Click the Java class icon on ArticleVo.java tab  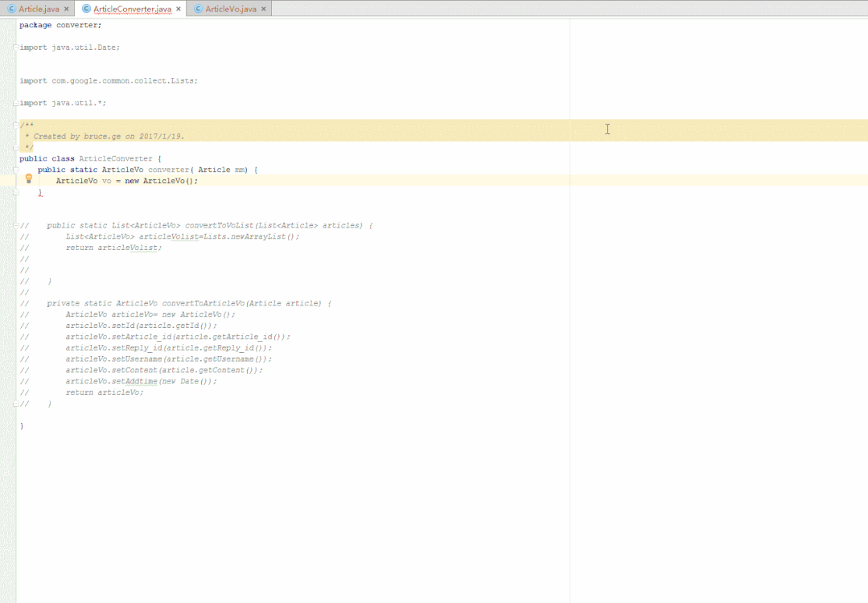[x=198, y=9]
